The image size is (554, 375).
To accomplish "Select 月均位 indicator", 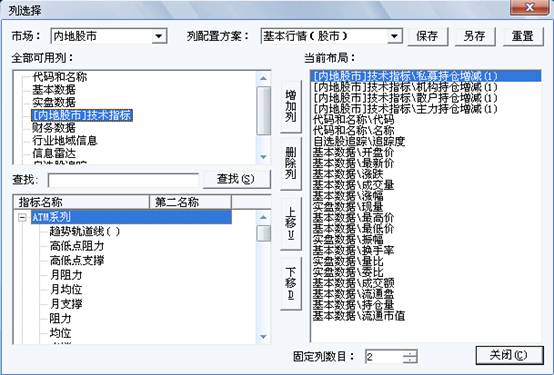I will pyautogui.click(x=66, y=289).
